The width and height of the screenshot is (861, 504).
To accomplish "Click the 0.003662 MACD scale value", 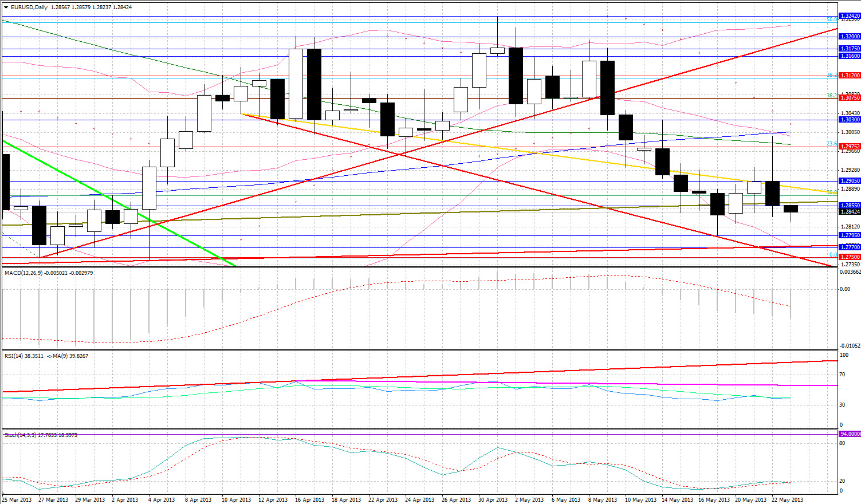I will [850, 272].
